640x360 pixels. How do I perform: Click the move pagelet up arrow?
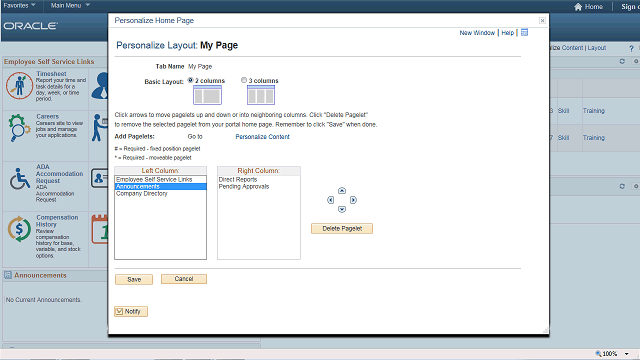(x=342, y=191)
